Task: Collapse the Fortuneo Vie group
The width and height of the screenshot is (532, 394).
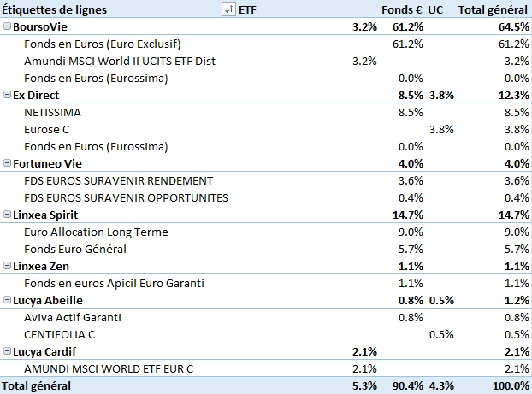Action: coord(8,163)
